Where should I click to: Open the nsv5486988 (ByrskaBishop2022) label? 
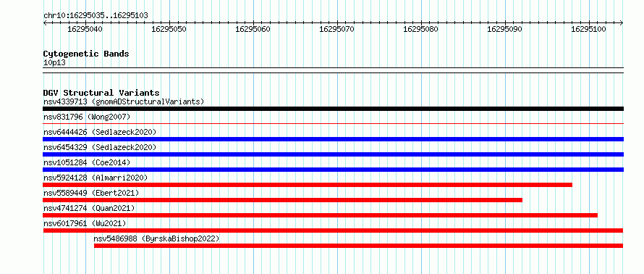point(156,238)
